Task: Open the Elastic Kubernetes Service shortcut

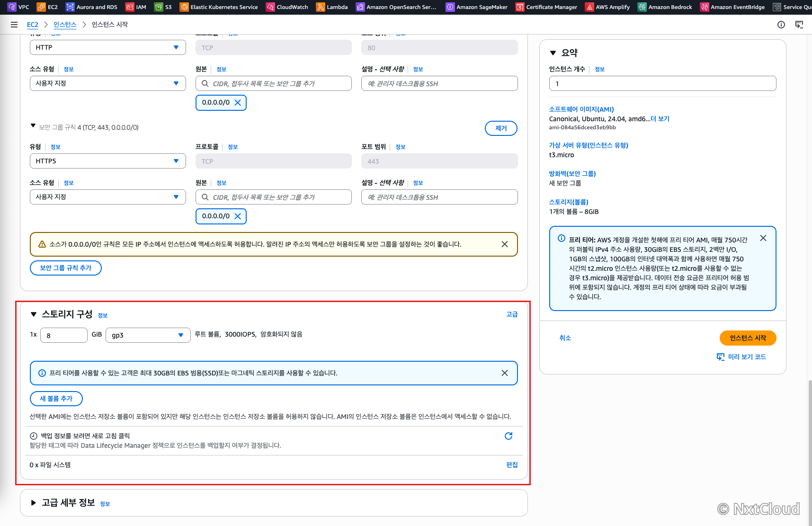Action: click(219, 7)
